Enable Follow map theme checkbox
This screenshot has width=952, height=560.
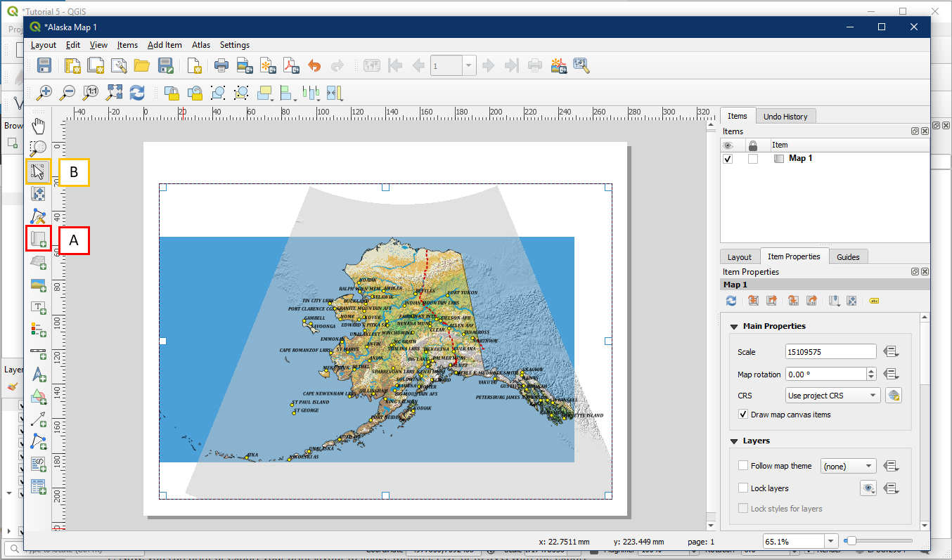tap(743, 466)
